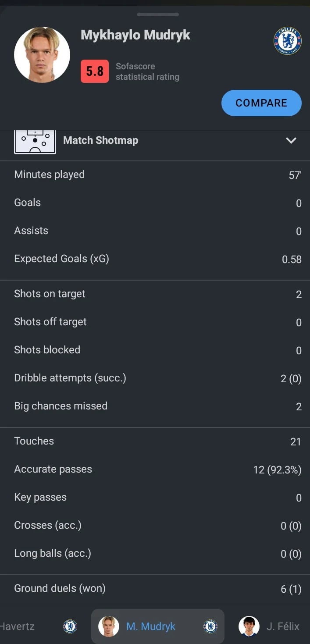The image size is (310, 644).
Task: Tap the Sofascore statistical rating label
Action: [147, 72]
